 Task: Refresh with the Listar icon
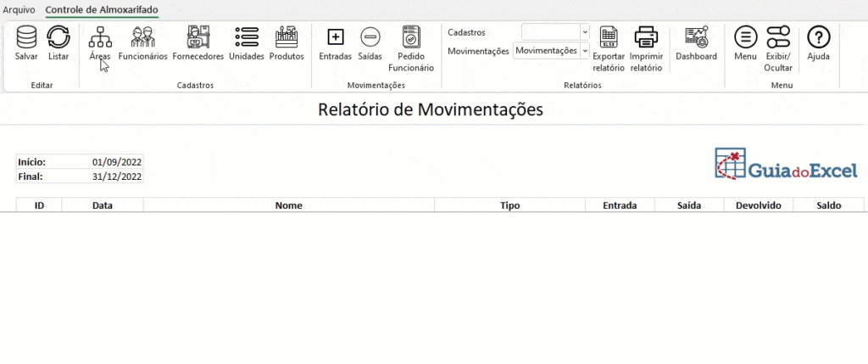[58, 37]
